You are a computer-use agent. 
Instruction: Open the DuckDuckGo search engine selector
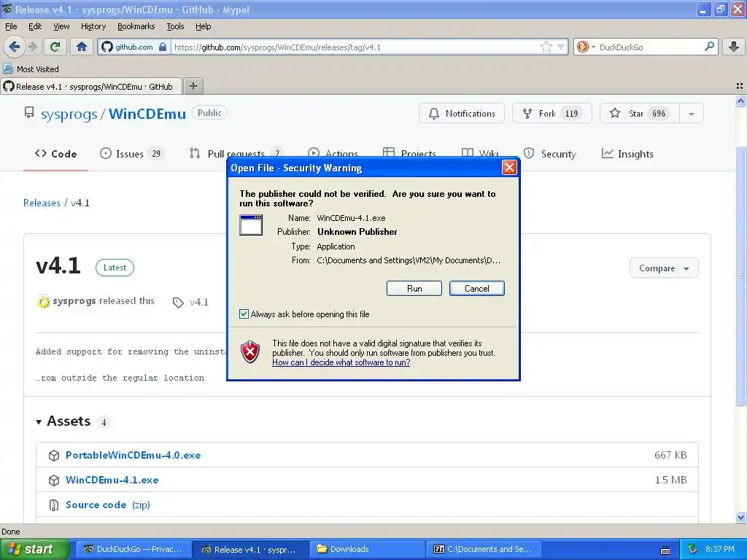(586, 47)
